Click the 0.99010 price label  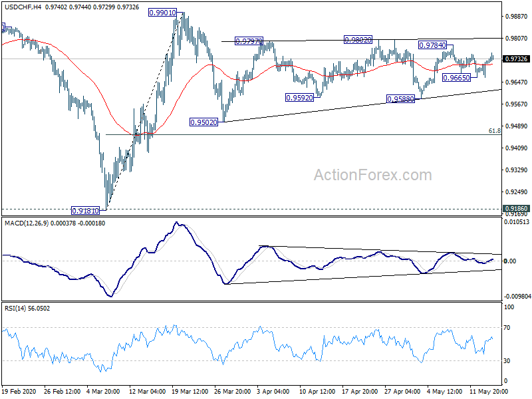pyautogui.click(x=162, y=13)
